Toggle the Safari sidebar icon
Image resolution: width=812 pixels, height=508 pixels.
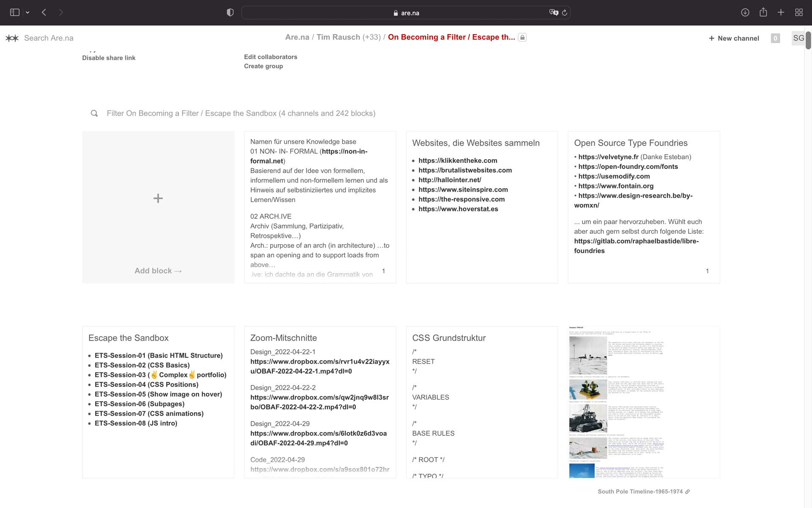(x=15, y=12)
